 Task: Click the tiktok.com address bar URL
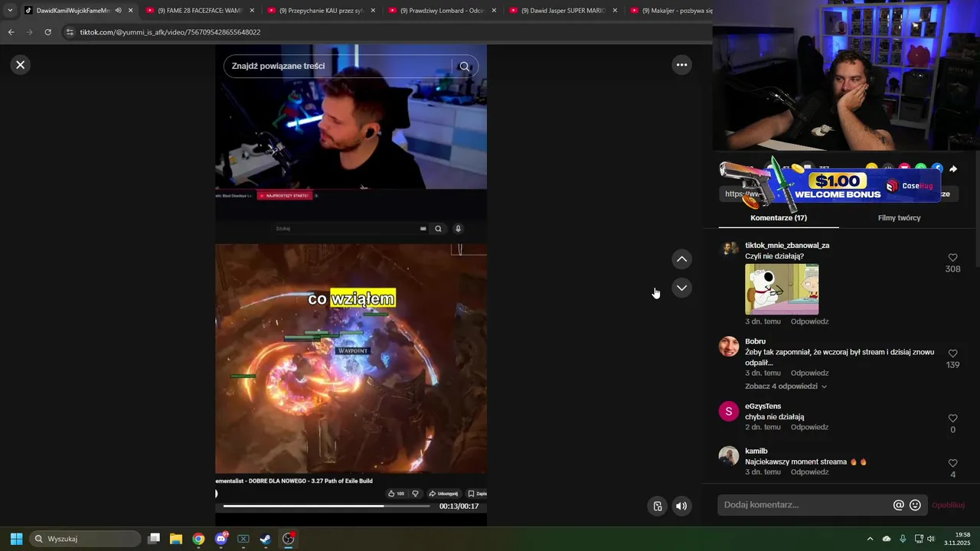coord(170,32)
